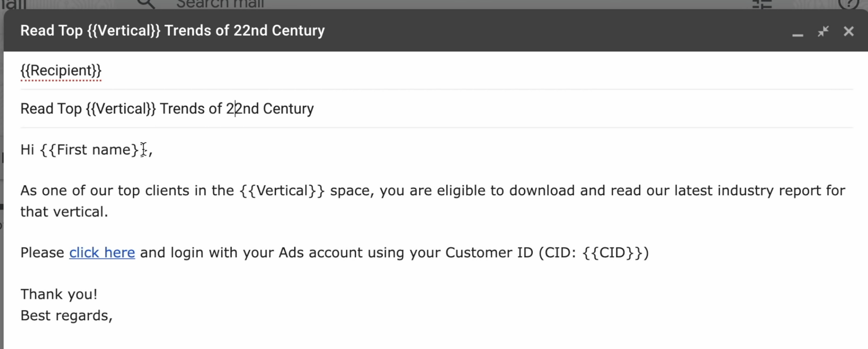The image size is (868, 349).
Task: Open the "click here" hyperlink
Action: pos(102,253)
